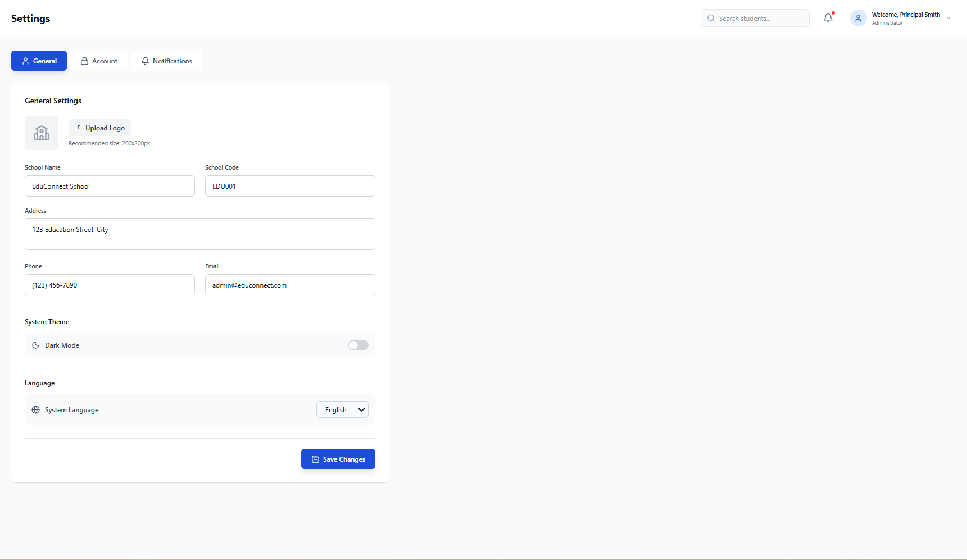Focus the School Code input

[x=290, y=186]
